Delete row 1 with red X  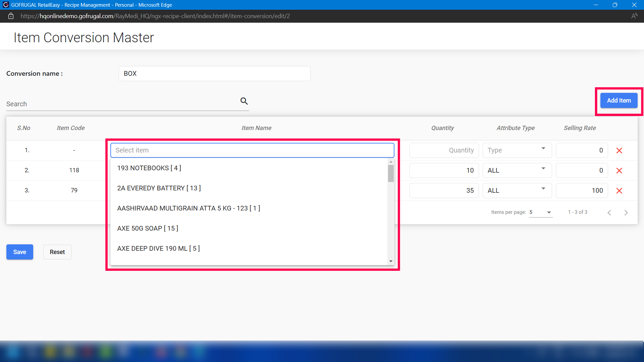(619, 150)
